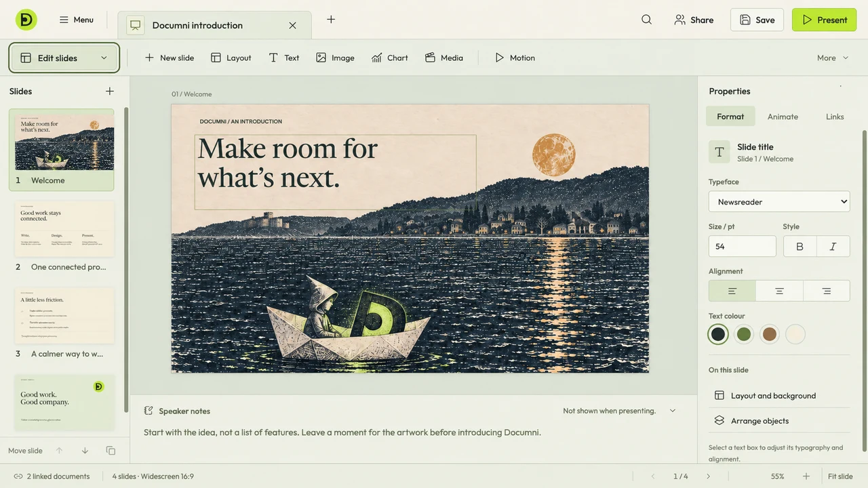Open the Typeface dropdown showing Newsreader
868x488 pixels.
(779, 201)
